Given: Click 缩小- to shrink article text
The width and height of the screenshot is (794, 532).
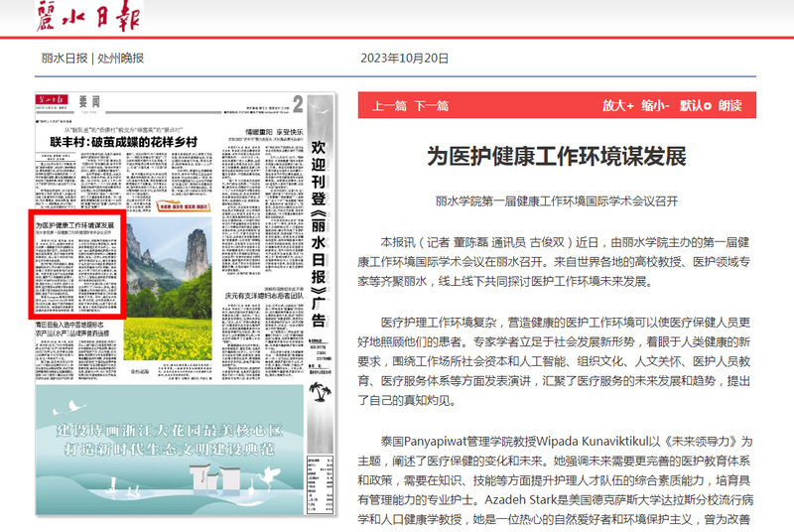Looking at the screenshot, I should coord(655,105).
